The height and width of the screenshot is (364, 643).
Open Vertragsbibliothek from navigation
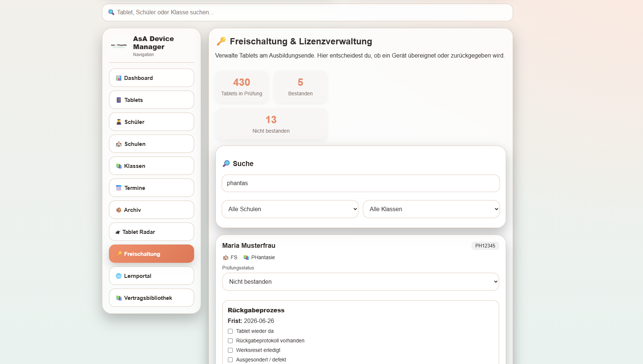coord(151,298)
